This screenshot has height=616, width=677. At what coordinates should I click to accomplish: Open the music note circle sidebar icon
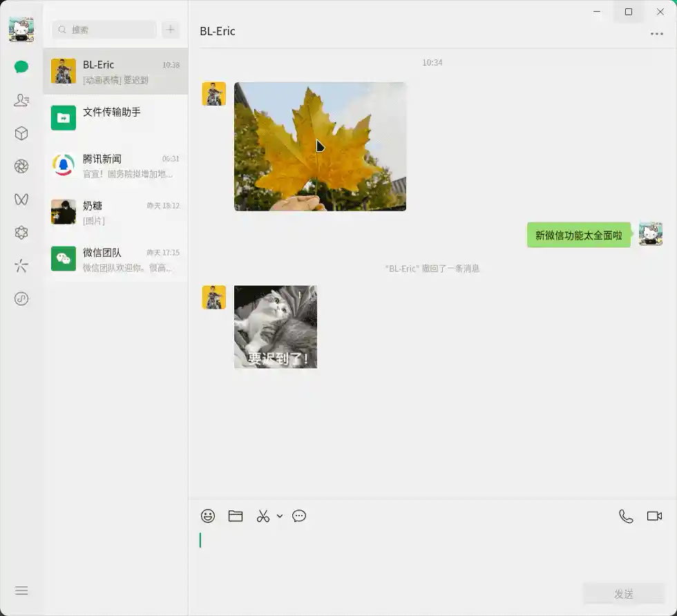pos(21,299)
